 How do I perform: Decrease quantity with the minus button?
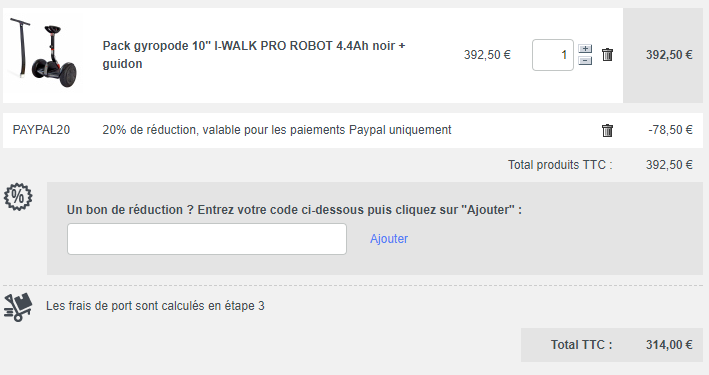585,61
